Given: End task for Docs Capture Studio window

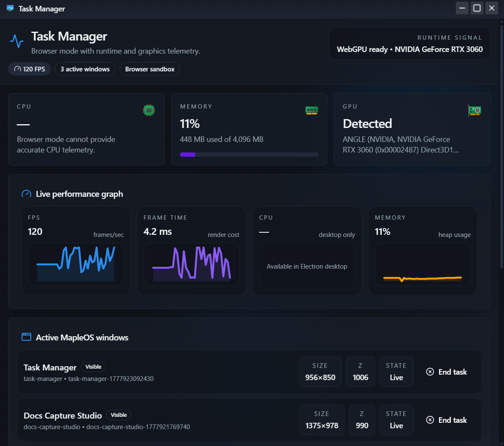Looking at the screenshot, I should (447, 420).
